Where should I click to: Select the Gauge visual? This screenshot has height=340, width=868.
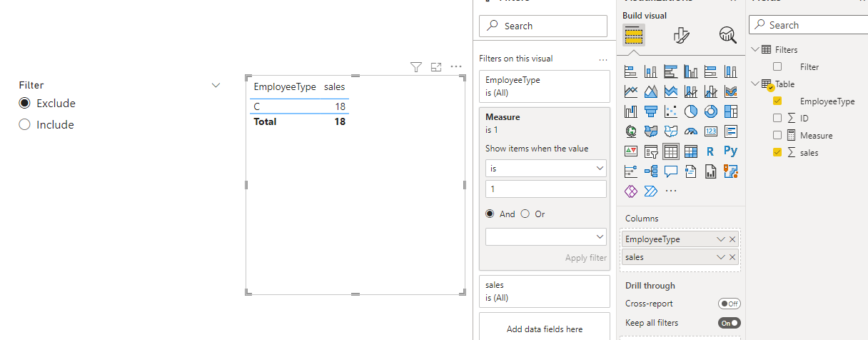[x=691, y=131]
